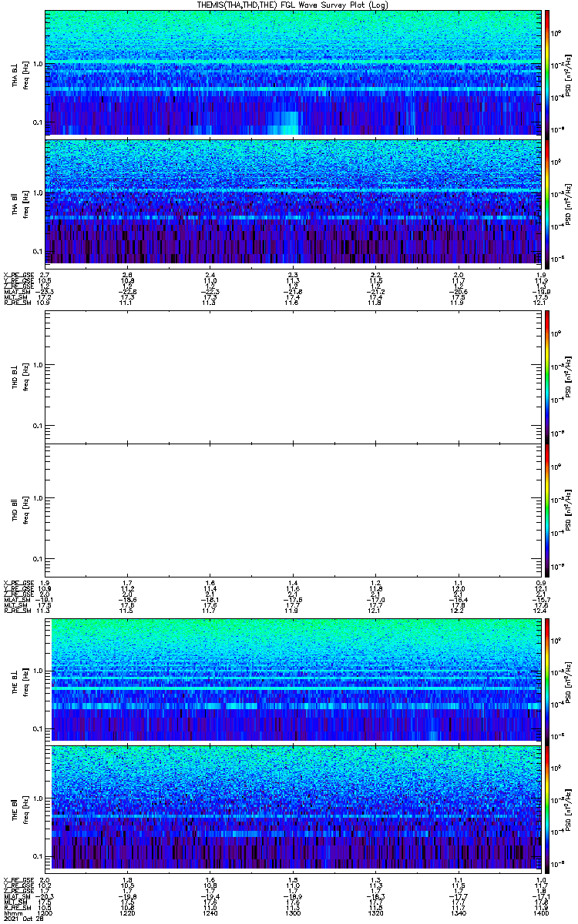
Task: Click the 1400 time label on the bottom axis
Action: click(x=540, y=914)
